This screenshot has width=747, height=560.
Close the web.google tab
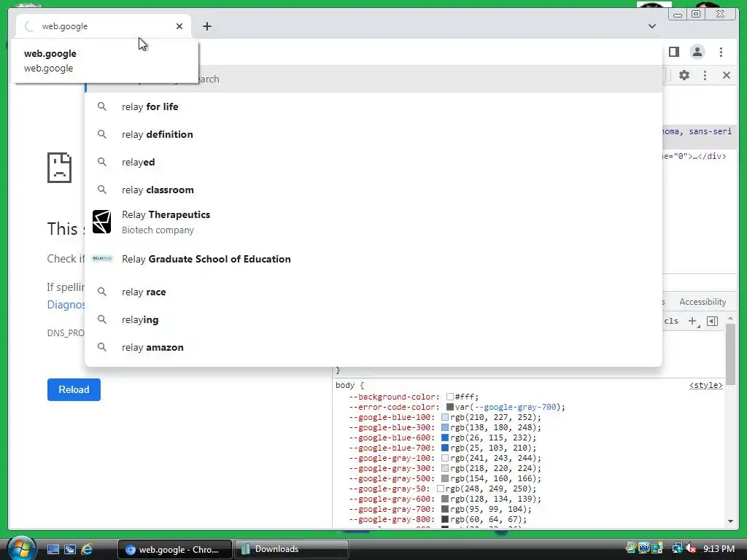tap(179, 26)
